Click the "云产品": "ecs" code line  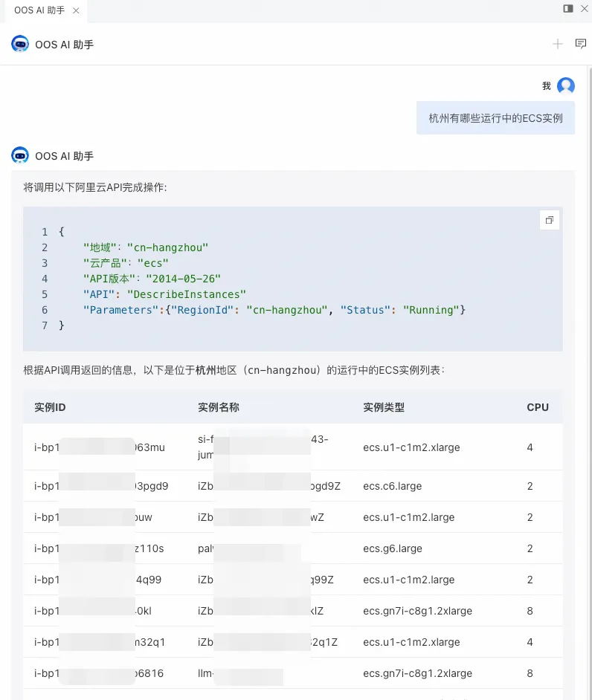pyautogui.click(x=126, y=263)
